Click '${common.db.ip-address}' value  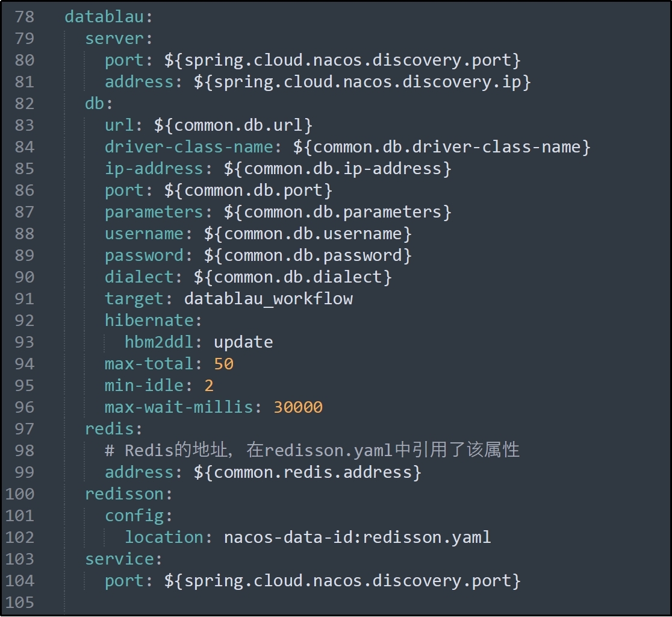coord(337,169)
